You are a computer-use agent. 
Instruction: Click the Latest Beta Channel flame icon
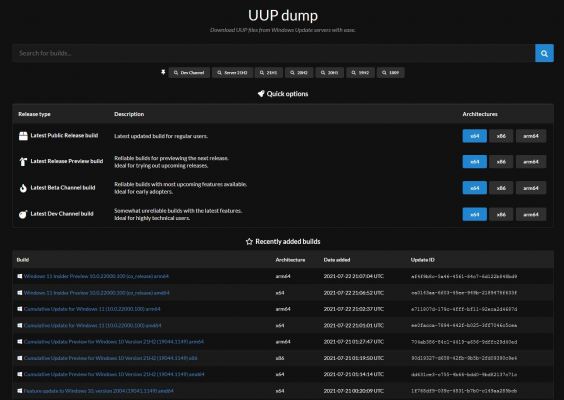pos(23,188)
